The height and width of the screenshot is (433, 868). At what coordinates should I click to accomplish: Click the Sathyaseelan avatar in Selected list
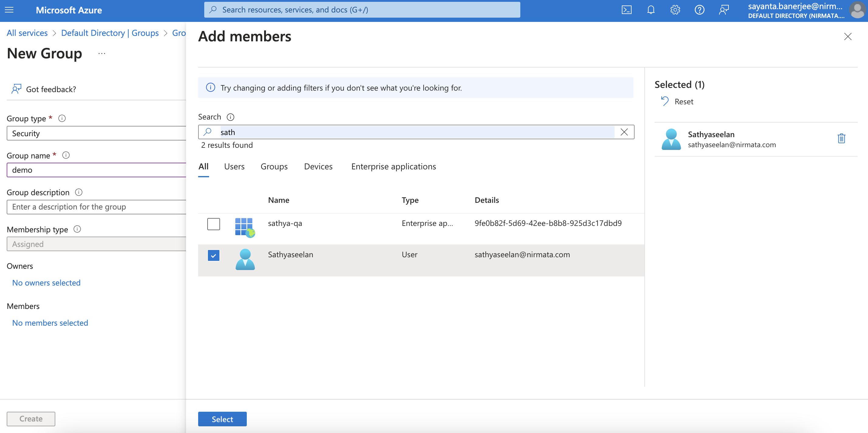671,139
